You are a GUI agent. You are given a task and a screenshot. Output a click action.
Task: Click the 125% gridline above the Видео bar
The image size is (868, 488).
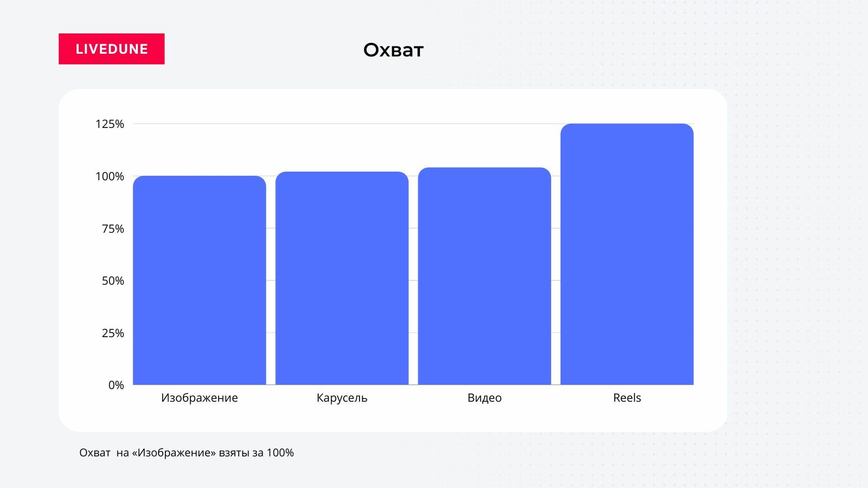(485, 124)
